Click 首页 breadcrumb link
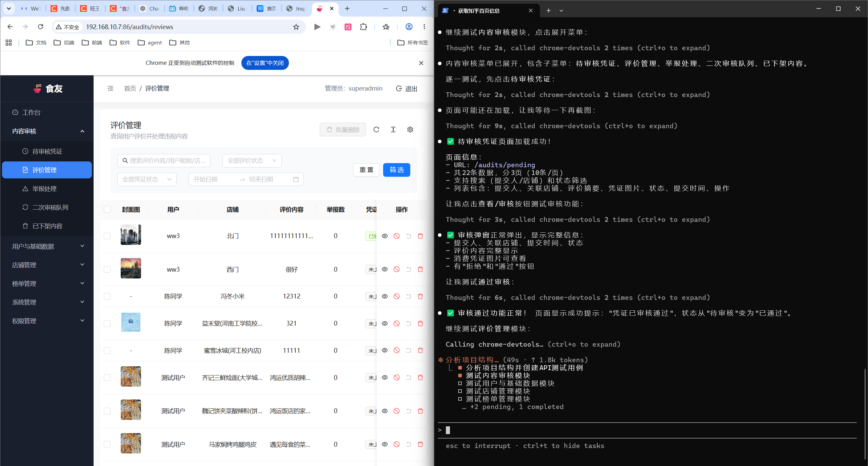The height and width of the screenshot is (466, 868). coord(130,89)
